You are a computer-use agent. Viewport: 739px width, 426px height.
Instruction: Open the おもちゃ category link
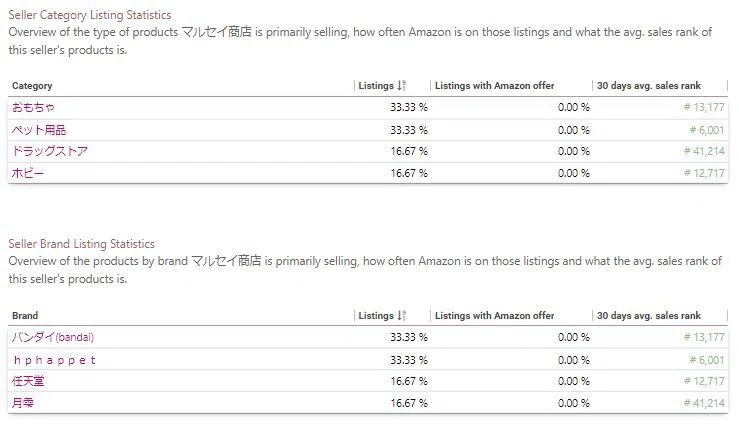33,107
